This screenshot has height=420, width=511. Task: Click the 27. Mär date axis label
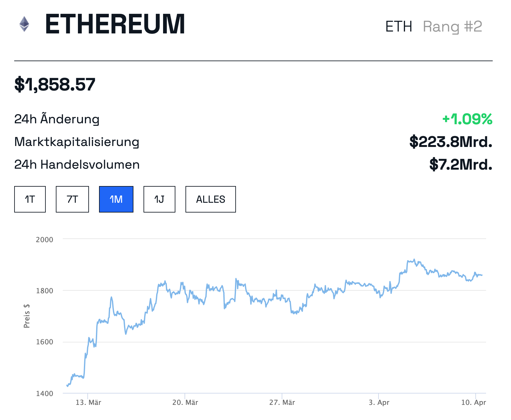(282, 402)
